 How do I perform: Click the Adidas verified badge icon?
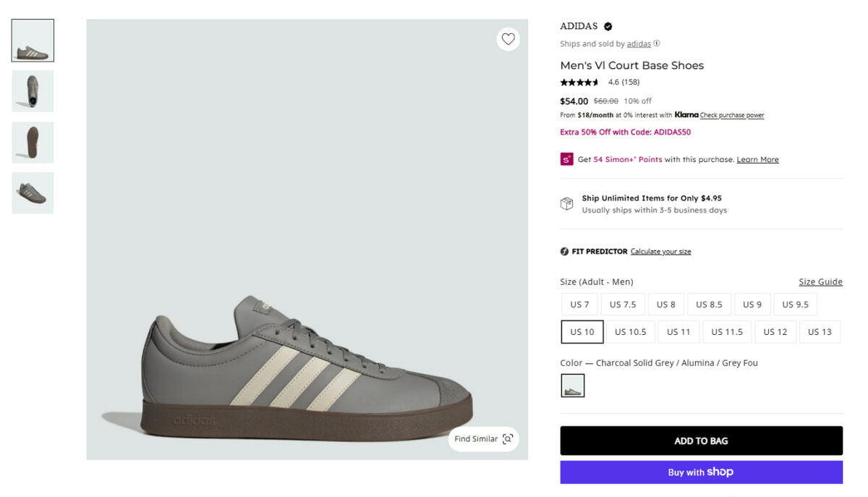pos(608,27)
